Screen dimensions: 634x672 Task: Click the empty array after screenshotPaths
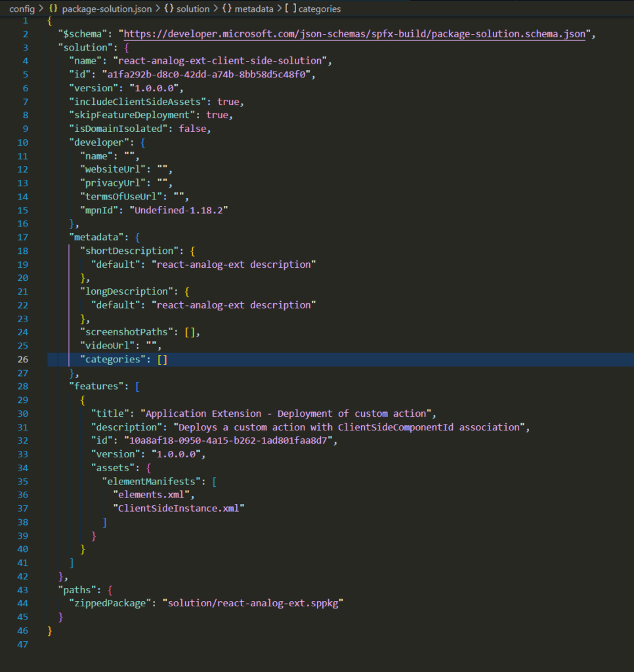click(x=190, y=332)
